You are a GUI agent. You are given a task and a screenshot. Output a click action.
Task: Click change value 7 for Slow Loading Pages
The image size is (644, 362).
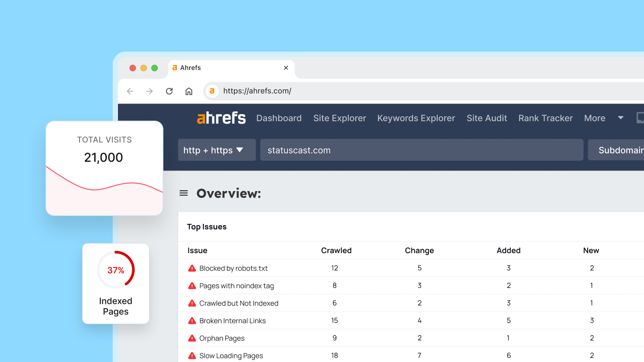pyautogui.click(x=419, y=355)
